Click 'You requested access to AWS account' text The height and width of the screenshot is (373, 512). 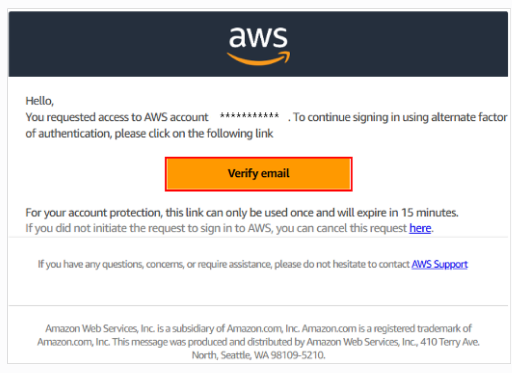117,117
